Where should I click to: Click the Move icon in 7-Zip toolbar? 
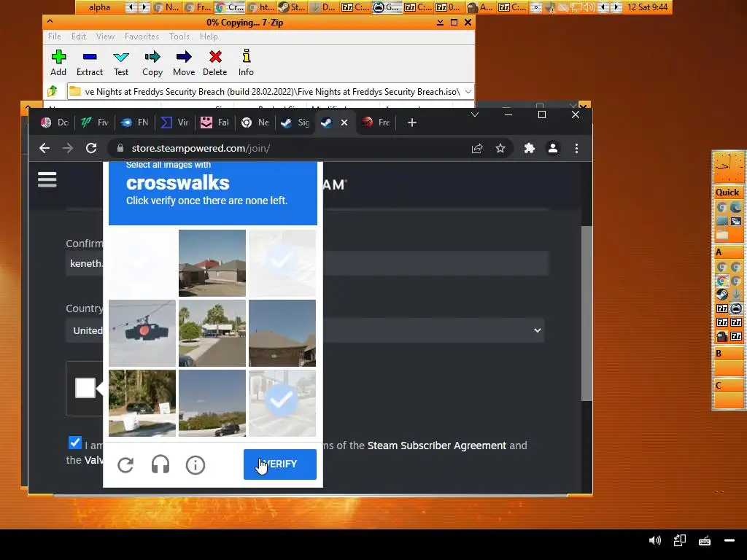[x=183, y=57]
